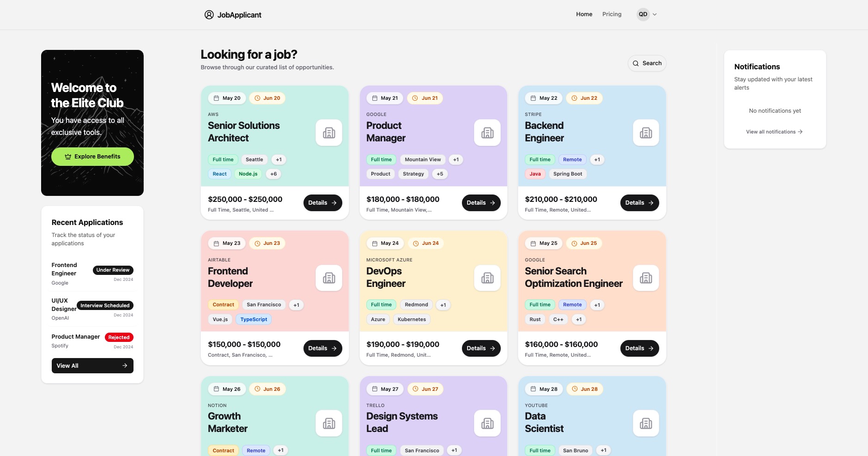Image resolution: width=868 pixels, height=456 pixels.
Task: Expand +5 skills on Google Product Manager card
Action: coord(440,174)
